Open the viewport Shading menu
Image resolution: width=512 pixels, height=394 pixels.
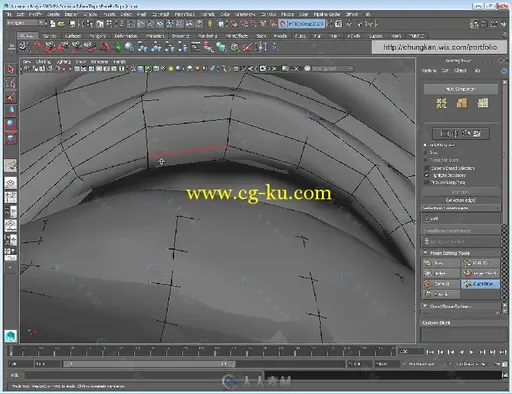pyautogui.click(x=43, y=62)
